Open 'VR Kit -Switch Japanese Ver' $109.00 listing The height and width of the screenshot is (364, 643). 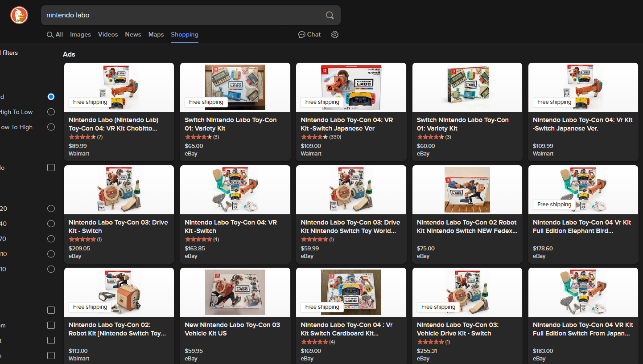point(351,112)
